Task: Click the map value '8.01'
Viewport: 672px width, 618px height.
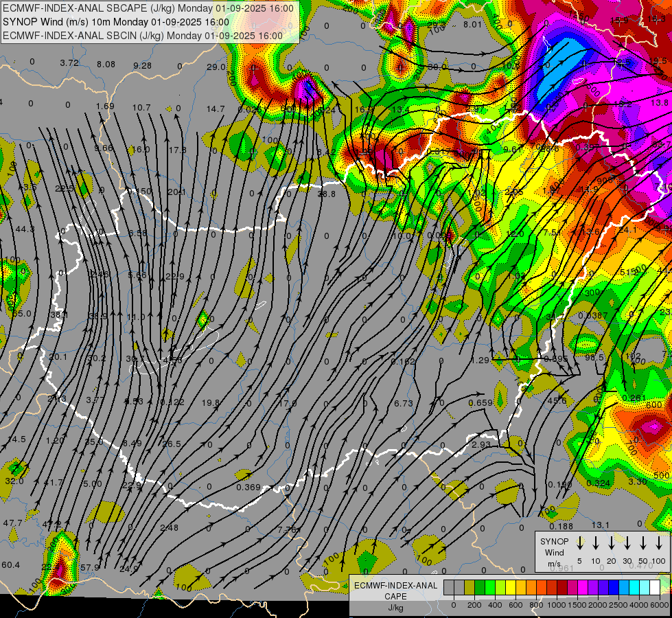Action: [473, 25]
